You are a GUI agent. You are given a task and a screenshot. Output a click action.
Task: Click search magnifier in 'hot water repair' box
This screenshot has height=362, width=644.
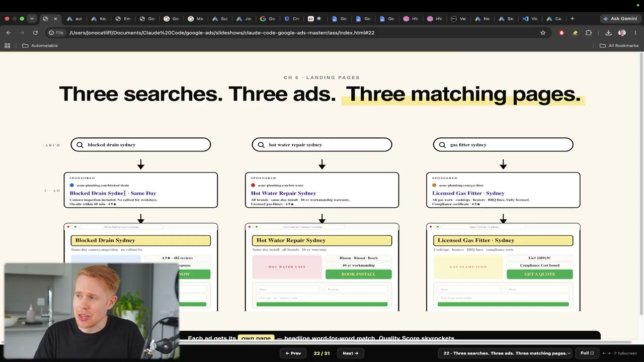coord(261,145)
